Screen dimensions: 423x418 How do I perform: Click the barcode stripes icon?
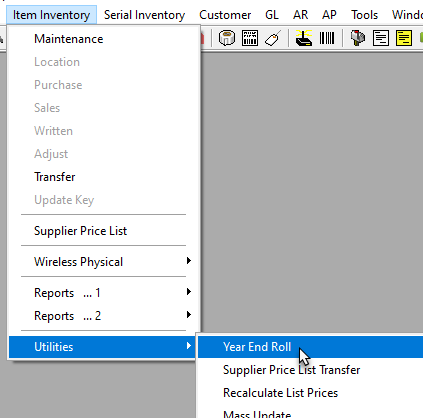[x=327, y=38]
